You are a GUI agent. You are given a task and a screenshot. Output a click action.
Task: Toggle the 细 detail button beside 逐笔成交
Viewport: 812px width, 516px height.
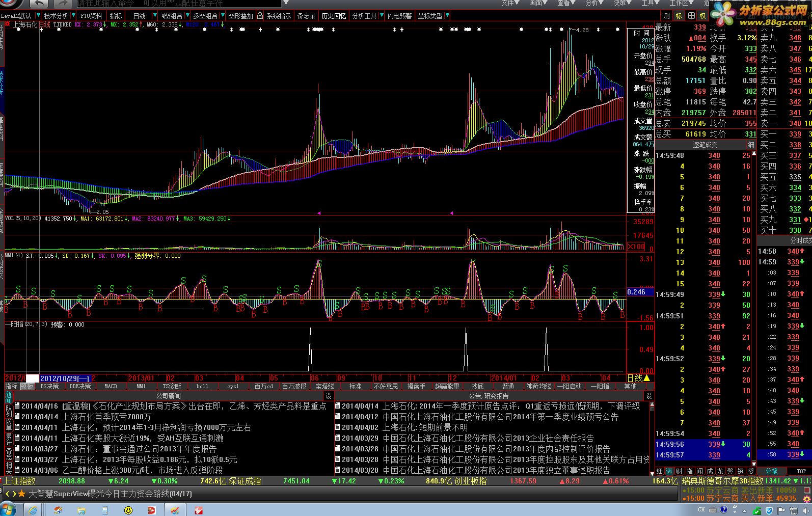(x=751, y=145)
